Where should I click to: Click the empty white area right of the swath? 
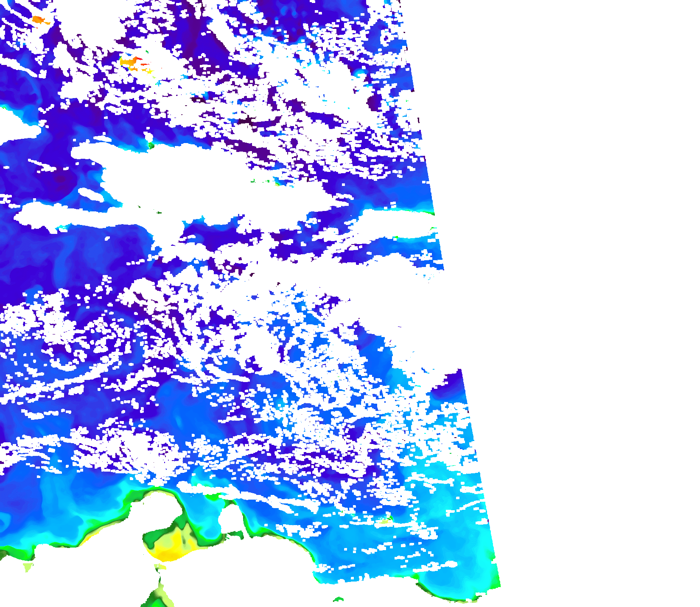pos(594,255)
